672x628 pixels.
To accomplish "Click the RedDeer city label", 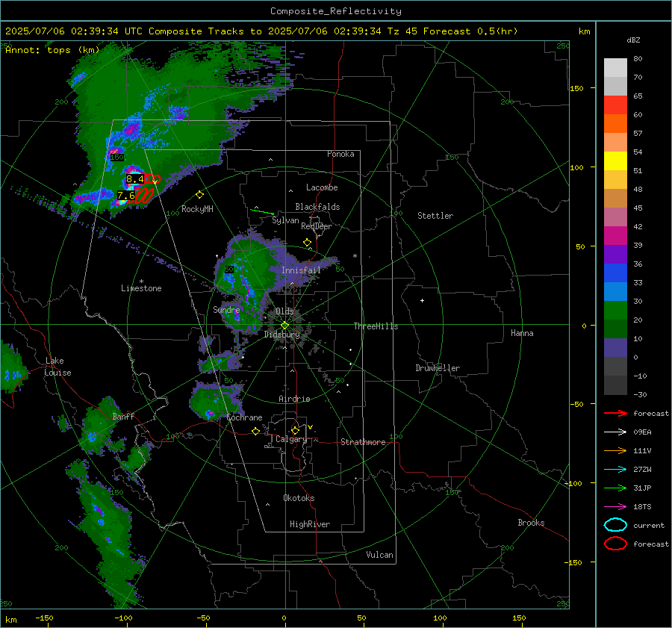I will (x=317, y=226).
